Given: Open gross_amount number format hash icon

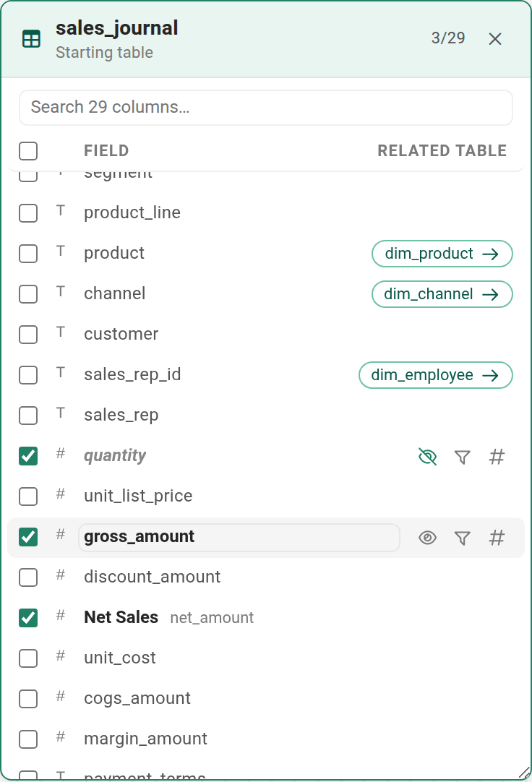Looking at the screenshot, I should coord(497,538).
